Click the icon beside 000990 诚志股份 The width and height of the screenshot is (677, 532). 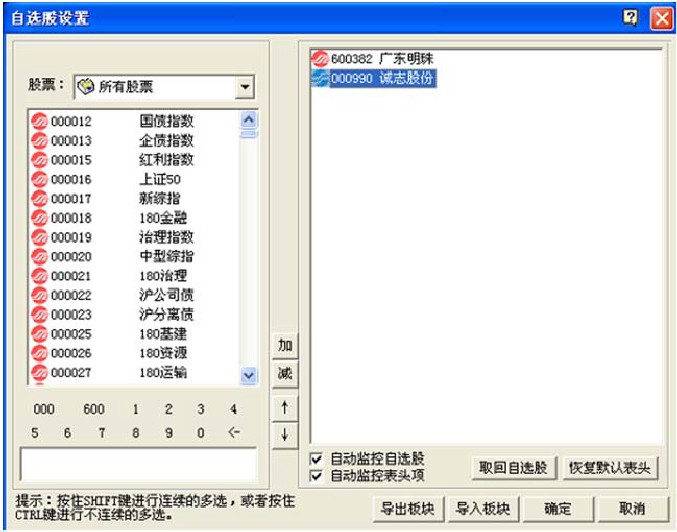coord(320,79)
